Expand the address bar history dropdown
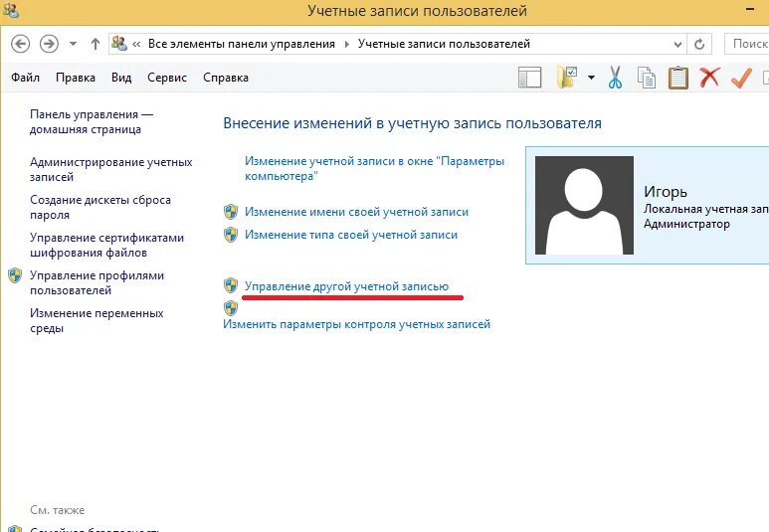The height and width of the screenshot is (532, 769). (x=677, y=44)
